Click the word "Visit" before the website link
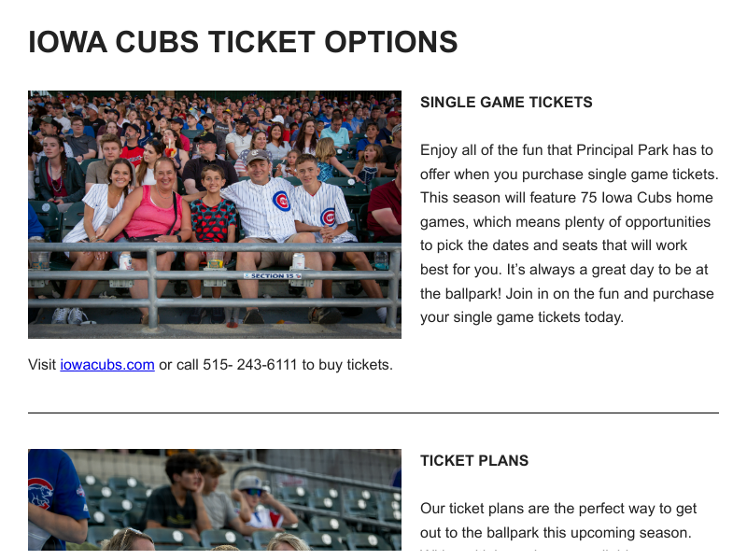Viewport: 747px width, 560px height. point(42,365)
